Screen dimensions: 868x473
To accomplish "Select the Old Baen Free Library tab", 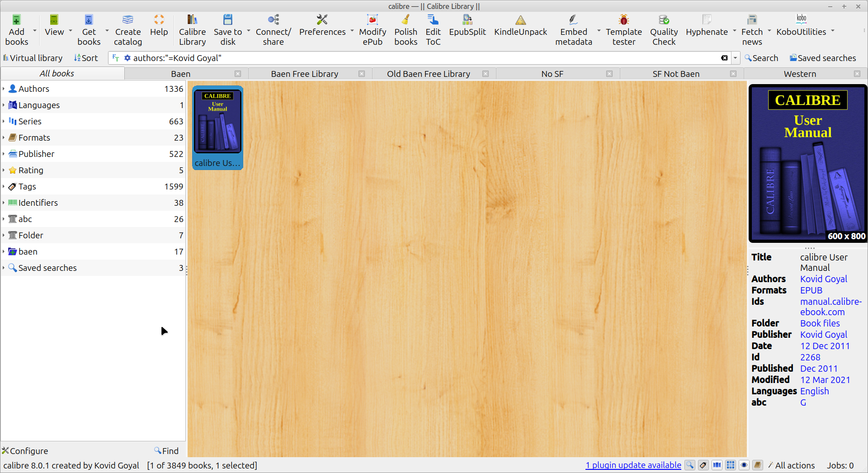I will pyautogui.click(x=429, y=74).
